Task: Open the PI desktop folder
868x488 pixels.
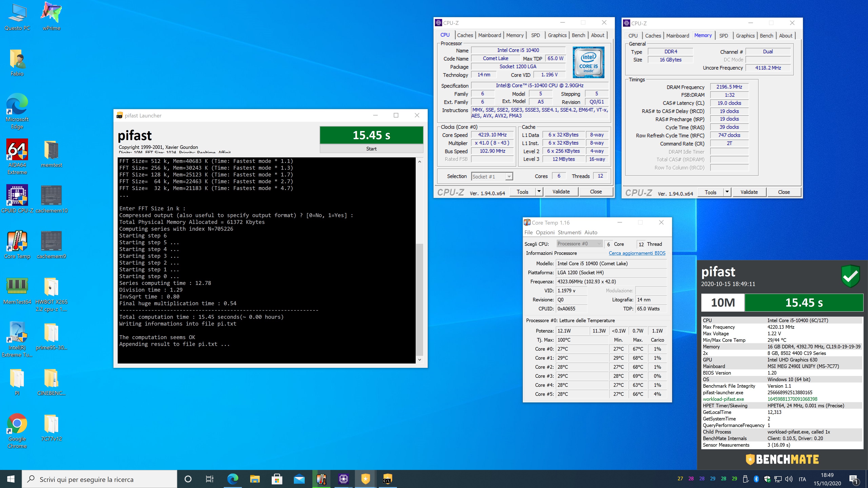Action: pyautogui.click(x=17, y=382)
